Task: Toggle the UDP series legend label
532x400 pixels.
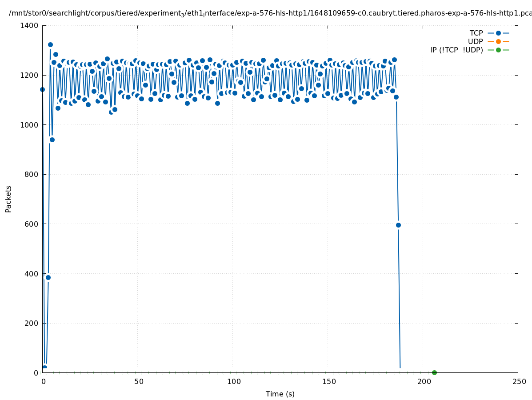Action: point(475,42)
